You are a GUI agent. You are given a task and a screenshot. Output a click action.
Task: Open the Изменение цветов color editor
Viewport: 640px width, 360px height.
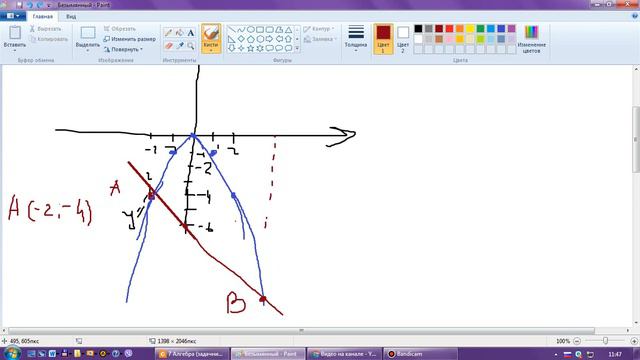coord(531,39)
